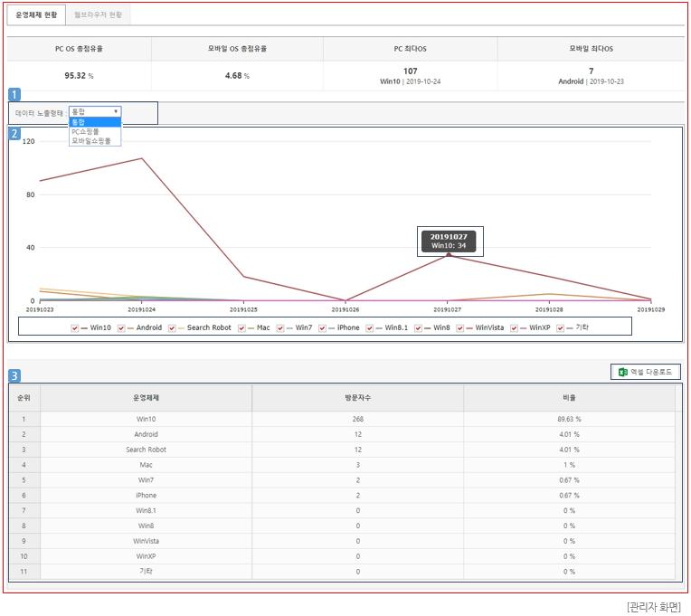Image resolution: width=691 pixels, height=616 pixels.
Task: Toggle the WinXP legend checkbox
Action: (514, 328)
